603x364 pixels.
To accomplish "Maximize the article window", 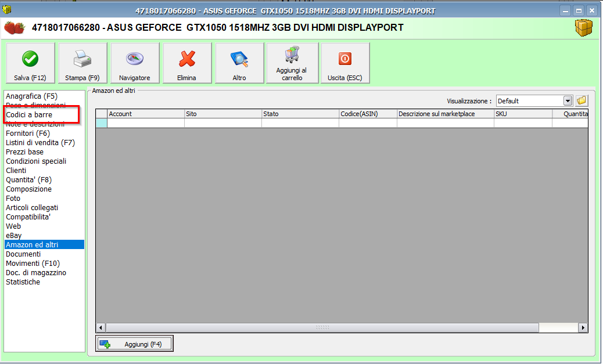I will click(579, 11).
